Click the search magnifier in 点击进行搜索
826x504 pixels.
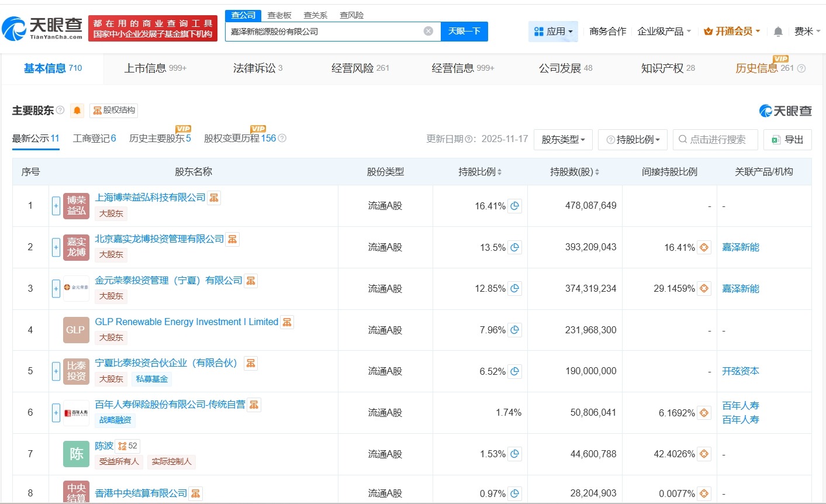[682, 139]
